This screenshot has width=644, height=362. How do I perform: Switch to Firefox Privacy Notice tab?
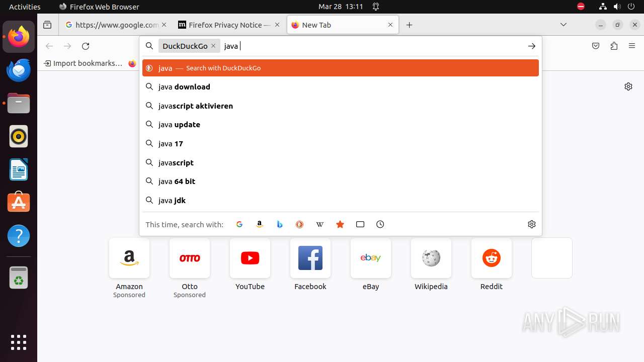(x=230, y=25)
